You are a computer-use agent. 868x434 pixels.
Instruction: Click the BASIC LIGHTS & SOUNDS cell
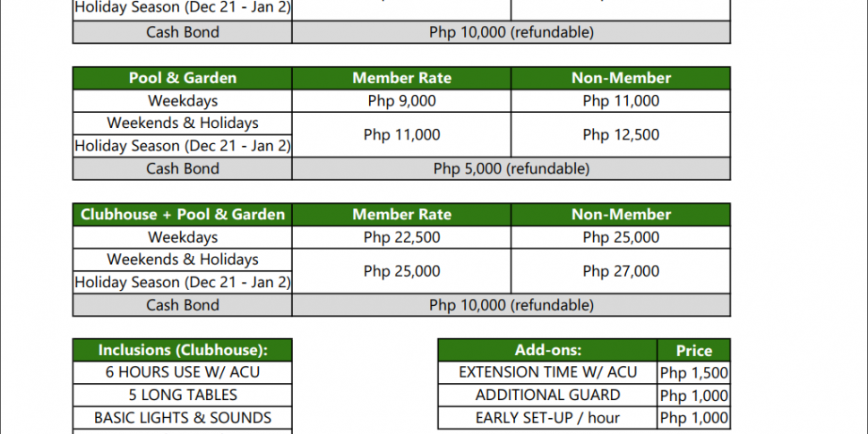click(x=183, y=418)
